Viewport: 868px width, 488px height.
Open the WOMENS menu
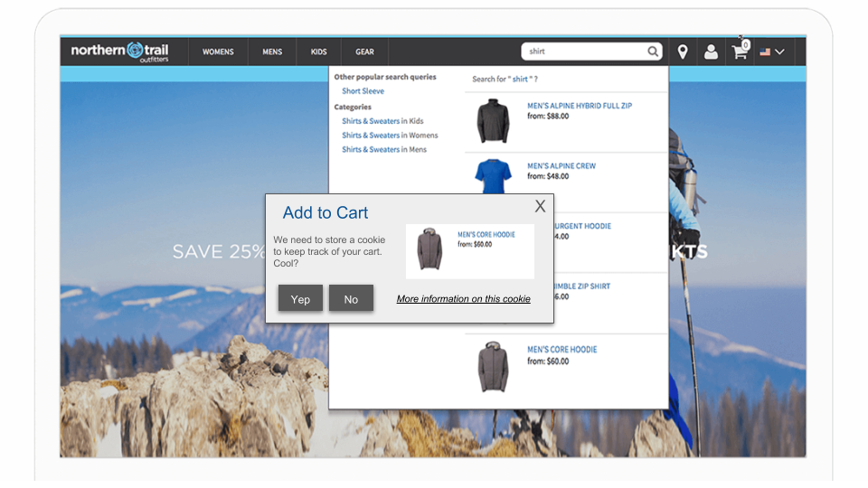tap(218, 52)
